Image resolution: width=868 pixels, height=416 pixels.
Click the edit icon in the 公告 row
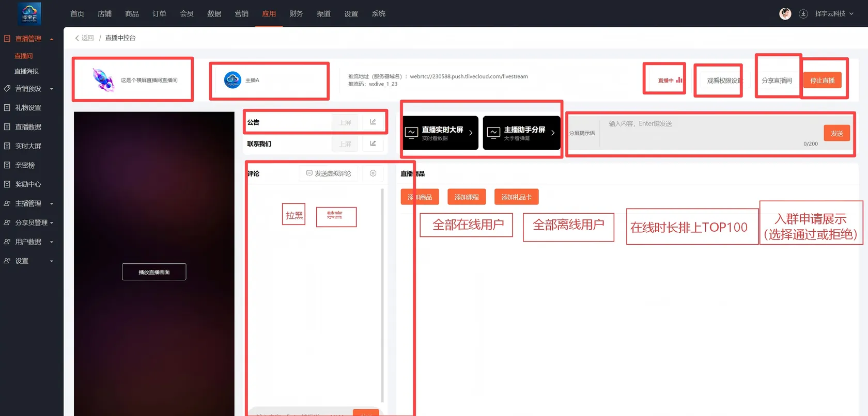click(x=373, y=122)
